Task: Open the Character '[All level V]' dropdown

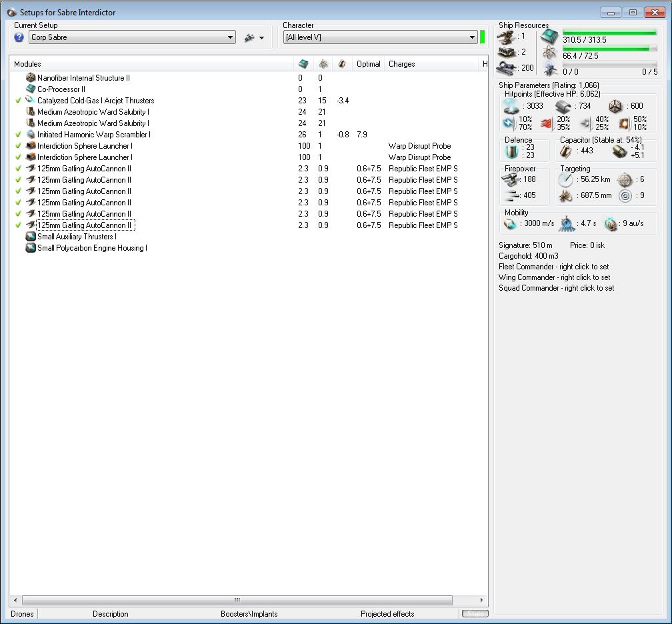Action: (380, 37)
